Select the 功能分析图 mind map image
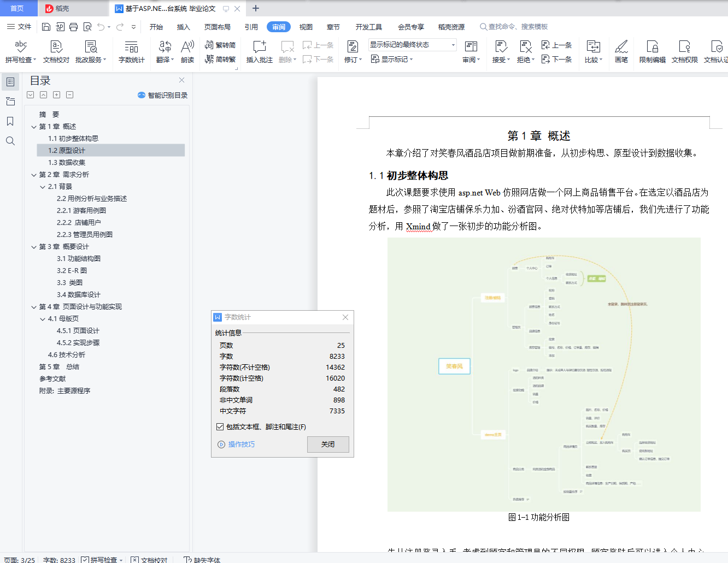This screenshot has height=563, width=728. [544, 375]
